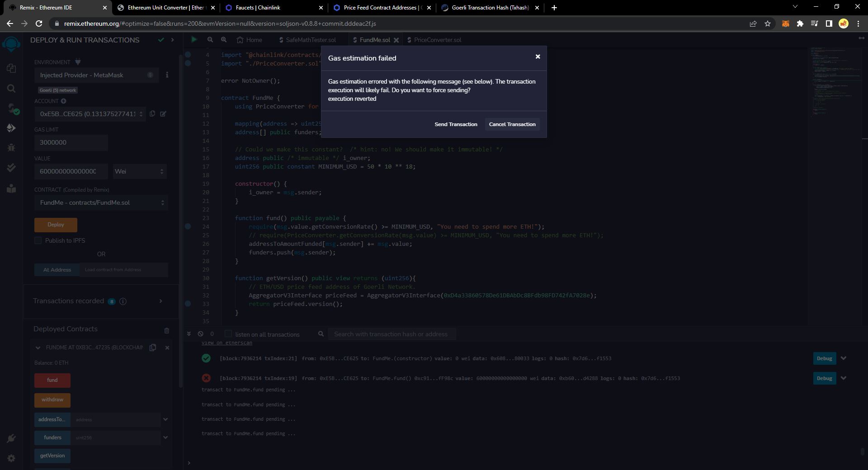Open the Search panel in the sidebar
Image resolution: width=868 pixels, height=470 pixels.
11,89
